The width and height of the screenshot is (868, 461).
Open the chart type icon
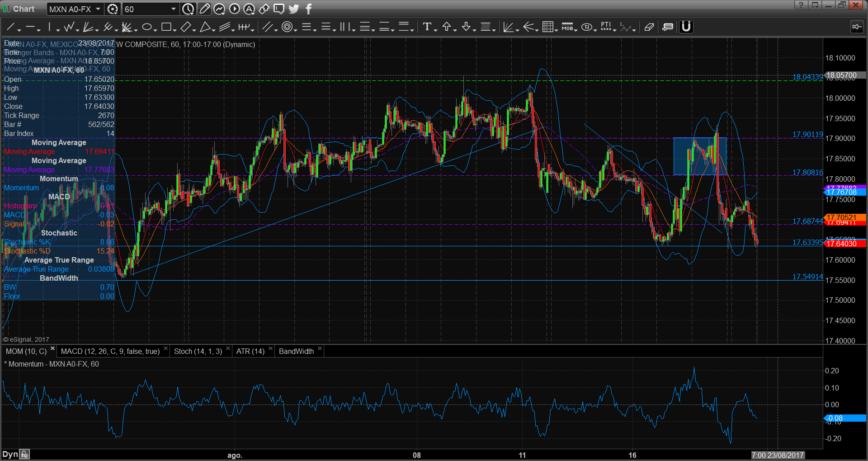click(x=219, y=9)
